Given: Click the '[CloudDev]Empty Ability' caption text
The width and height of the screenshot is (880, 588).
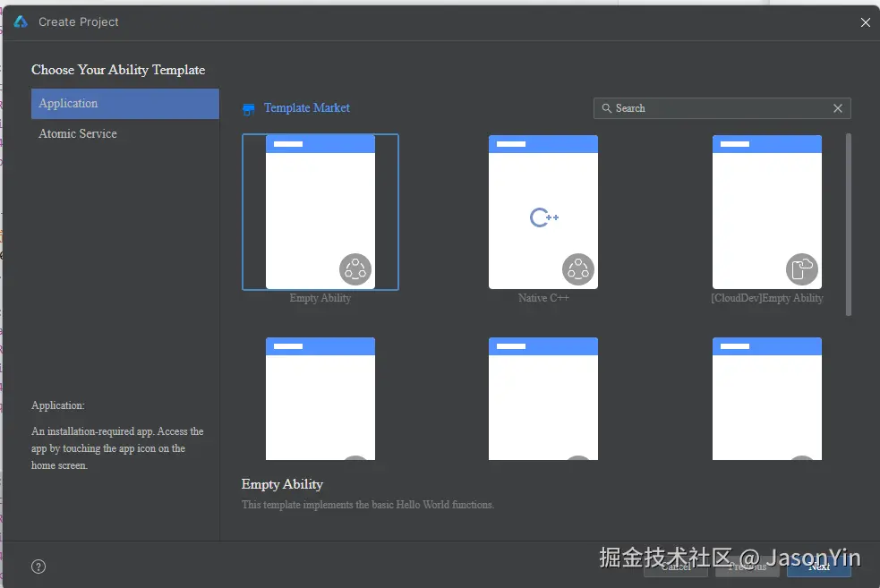Looking at the screenshot, I should 766,298.
